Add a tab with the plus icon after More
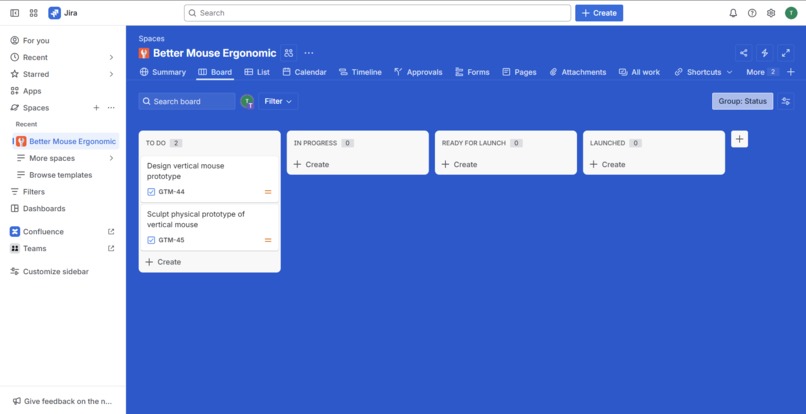The image size is (806, 414). tap(791, 72)
